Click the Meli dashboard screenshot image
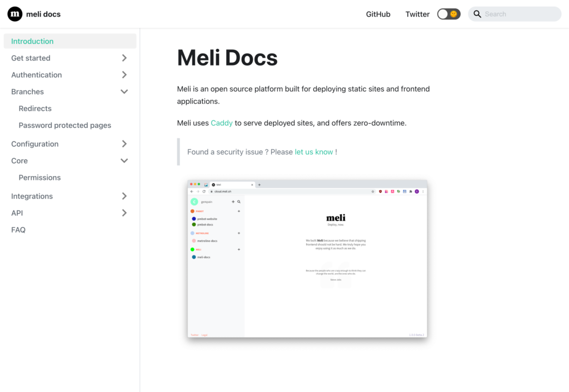 307,259
